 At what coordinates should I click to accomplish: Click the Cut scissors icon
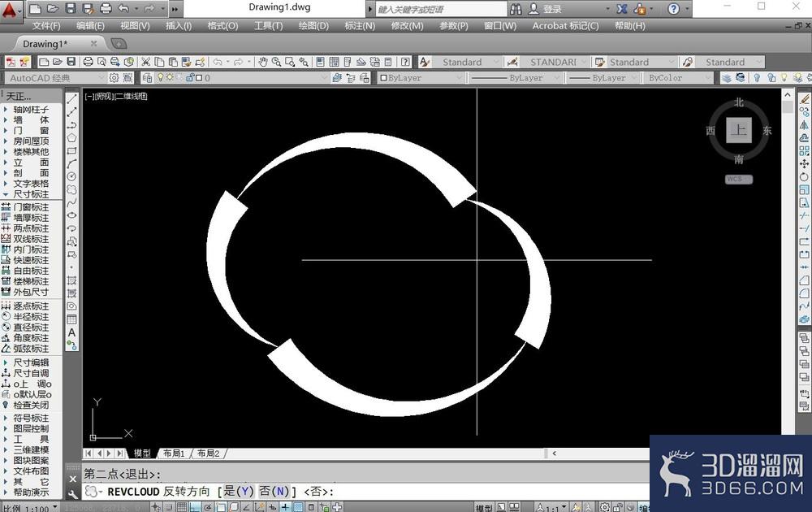point(146,63)
